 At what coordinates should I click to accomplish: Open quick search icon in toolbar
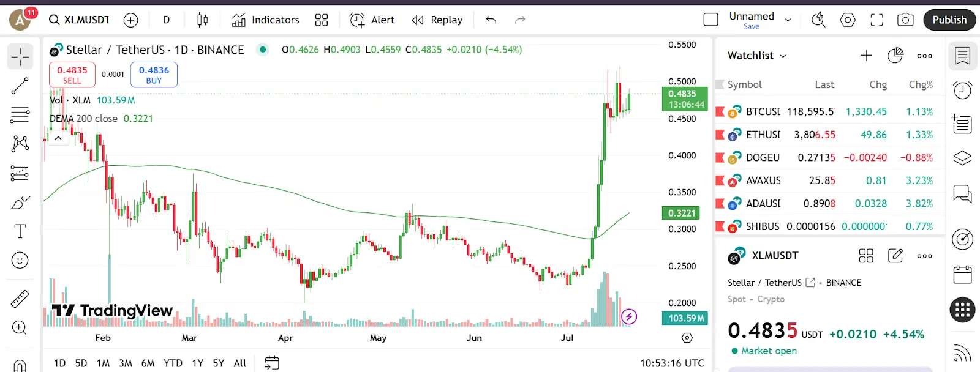click(x=818, y=20)
